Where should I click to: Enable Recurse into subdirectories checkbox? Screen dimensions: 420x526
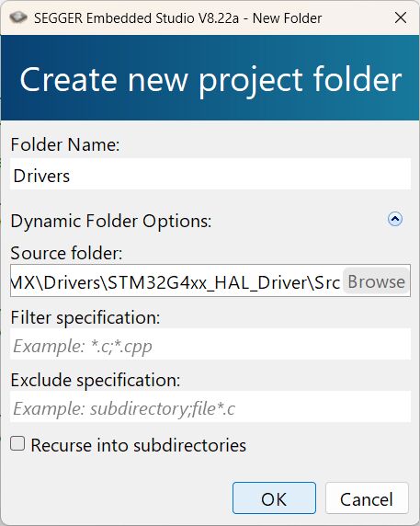[17, 443]
